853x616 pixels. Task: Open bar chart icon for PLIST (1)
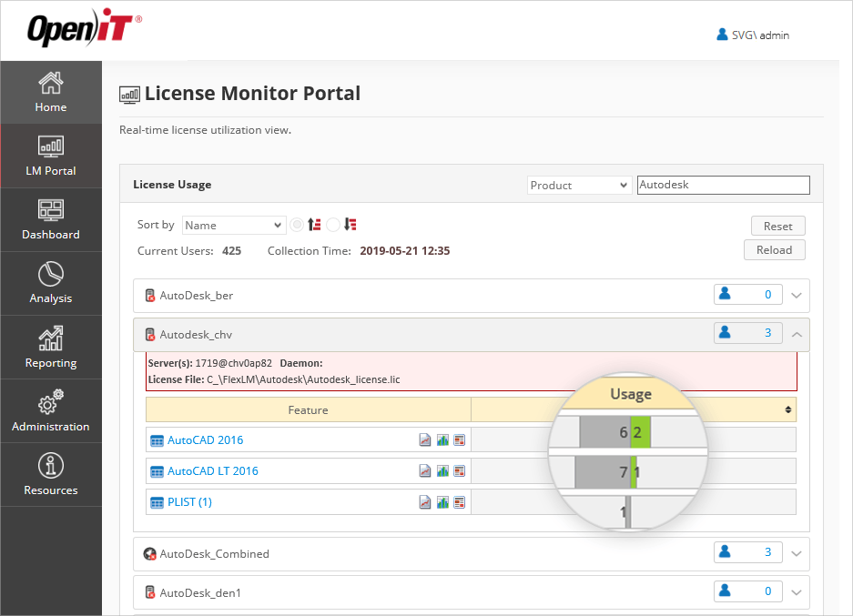pos(442,502)
